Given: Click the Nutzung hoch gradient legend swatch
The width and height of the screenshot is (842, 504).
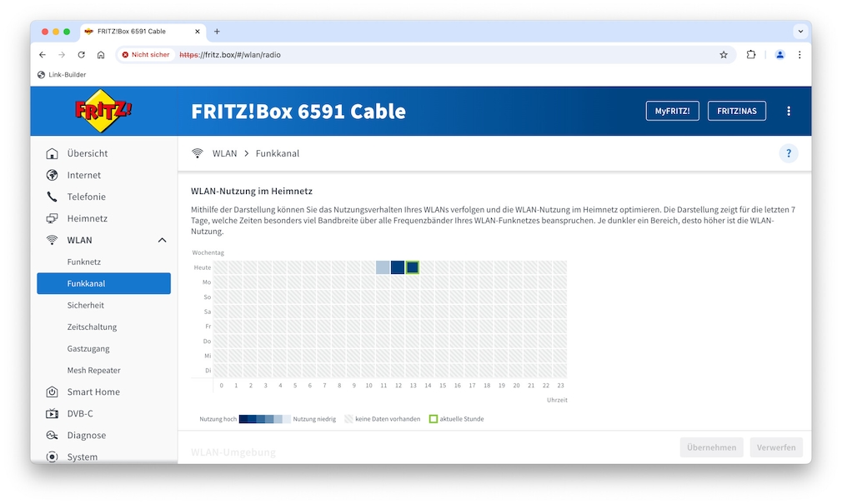Looking at the screenshot, I should 263,419.
